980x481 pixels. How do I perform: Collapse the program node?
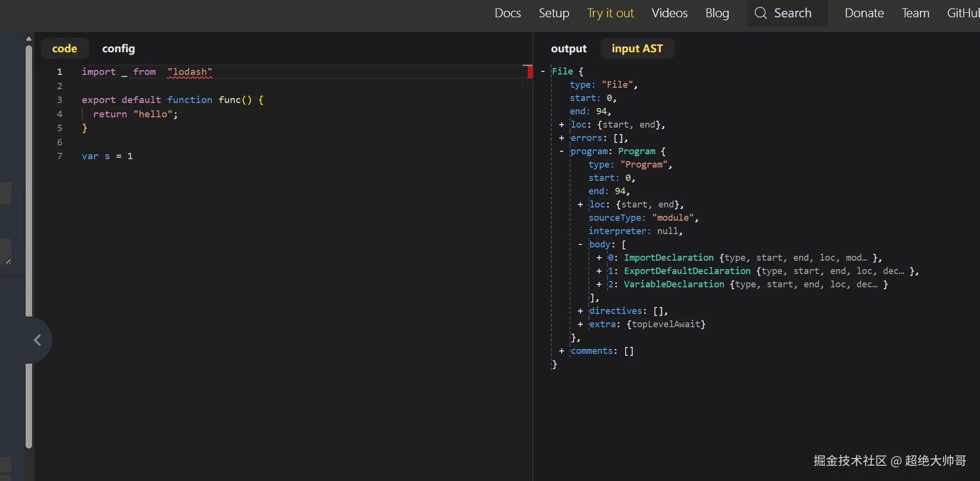[x=561, y=151]
